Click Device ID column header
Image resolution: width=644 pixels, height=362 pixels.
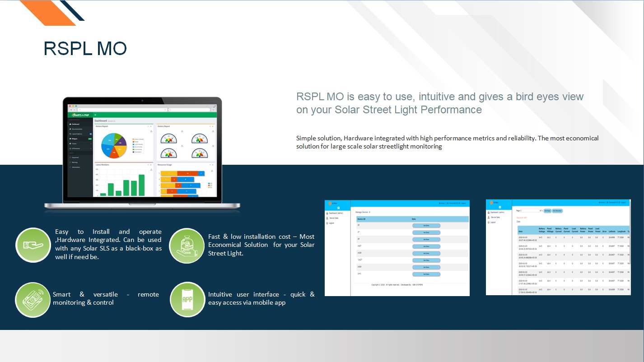click(361, 219)
